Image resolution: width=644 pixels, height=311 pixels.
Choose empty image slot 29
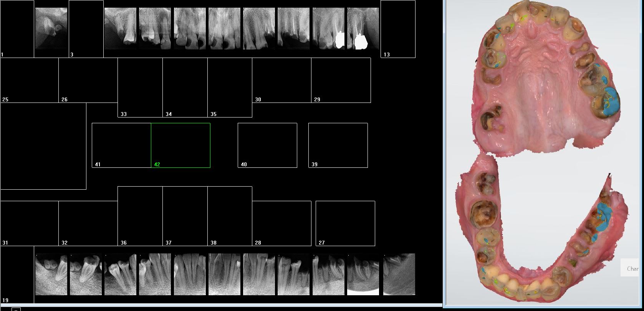coord(341,80)
